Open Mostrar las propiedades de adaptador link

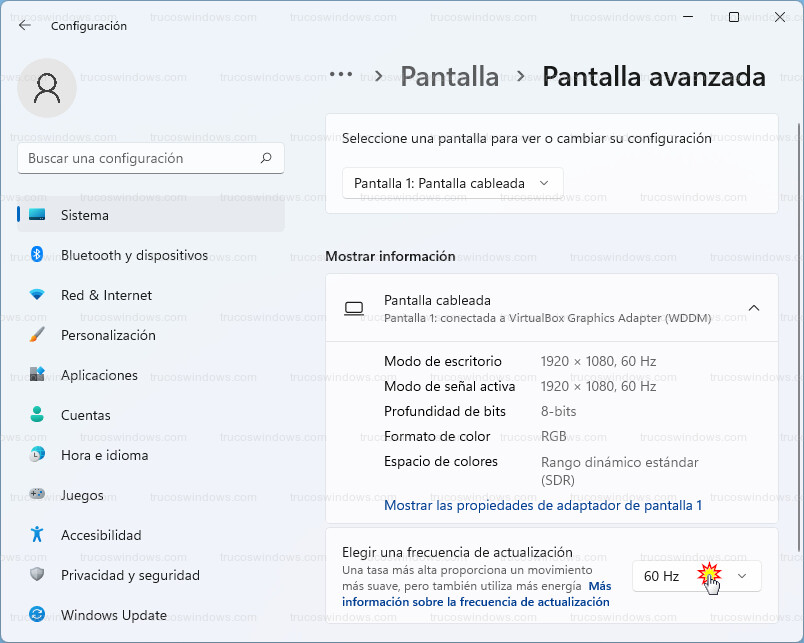point(542,506)
